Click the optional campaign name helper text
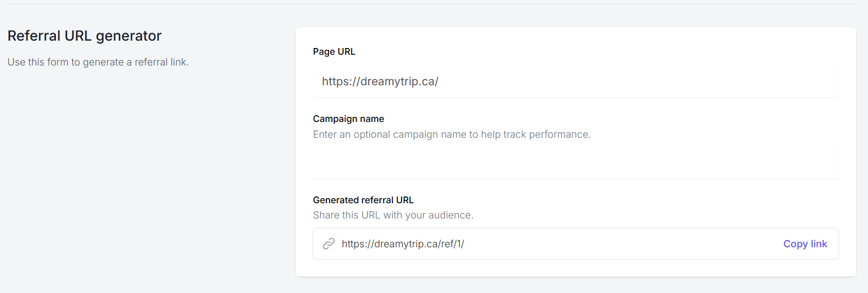The image size is (868, 293). 452,134
